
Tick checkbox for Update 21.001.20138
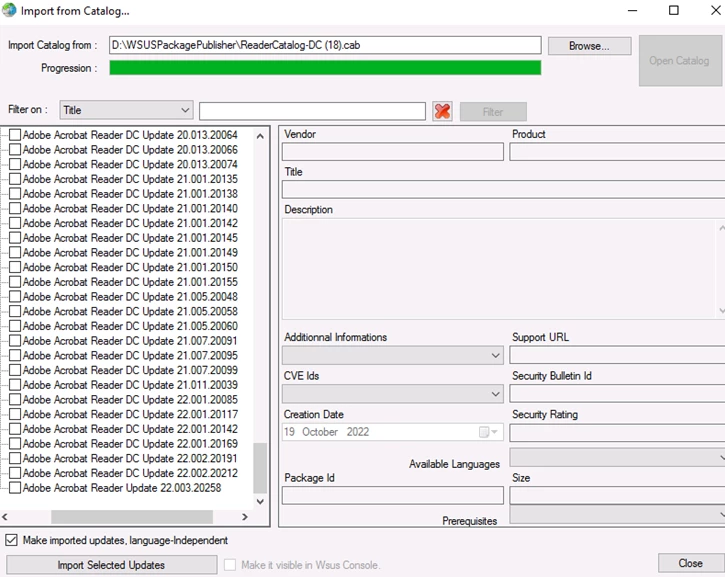pos(15,193)
